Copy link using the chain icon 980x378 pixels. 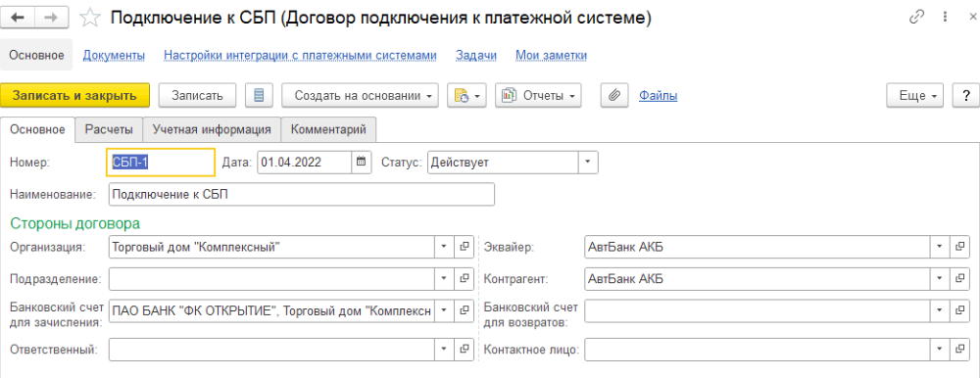pyautogui.click(x=916, y=18)
